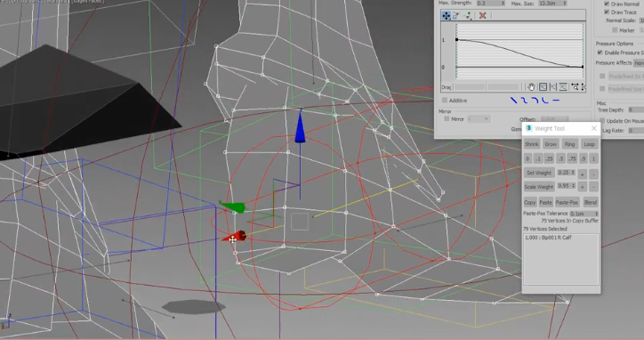Click minus next to Scale Weight

point(593,187)
